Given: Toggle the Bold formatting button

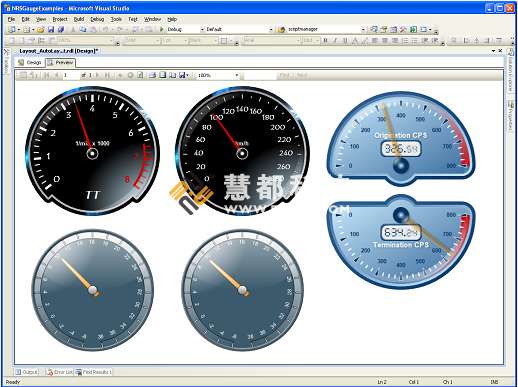Looking at the screenshot, I should point(325,41).
